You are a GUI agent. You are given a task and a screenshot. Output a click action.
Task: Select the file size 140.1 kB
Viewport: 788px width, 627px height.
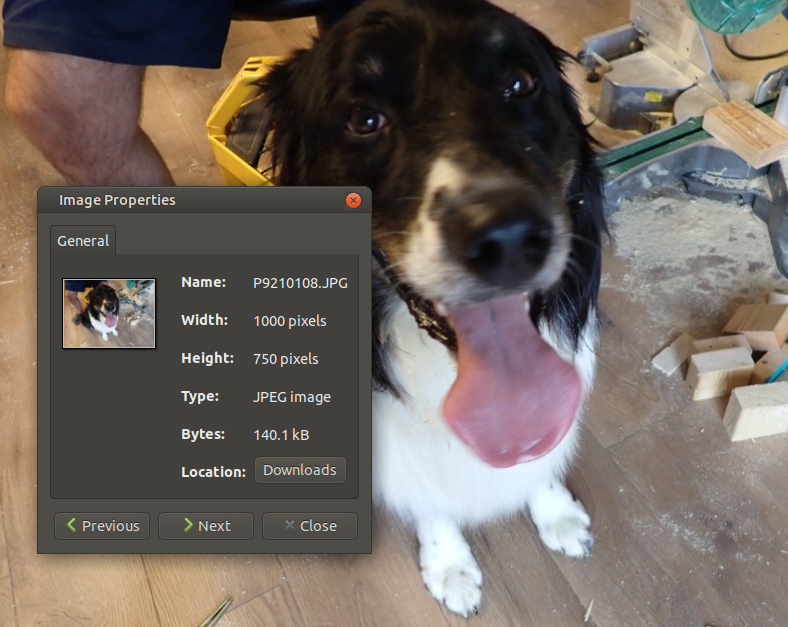(281, 435)
